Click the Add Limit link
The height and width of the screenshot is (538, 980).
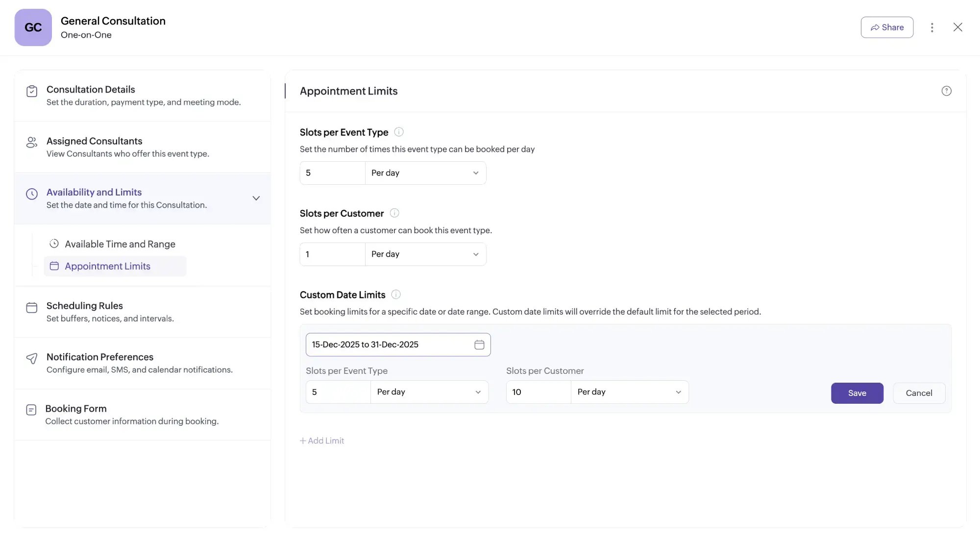pos(322,440)
